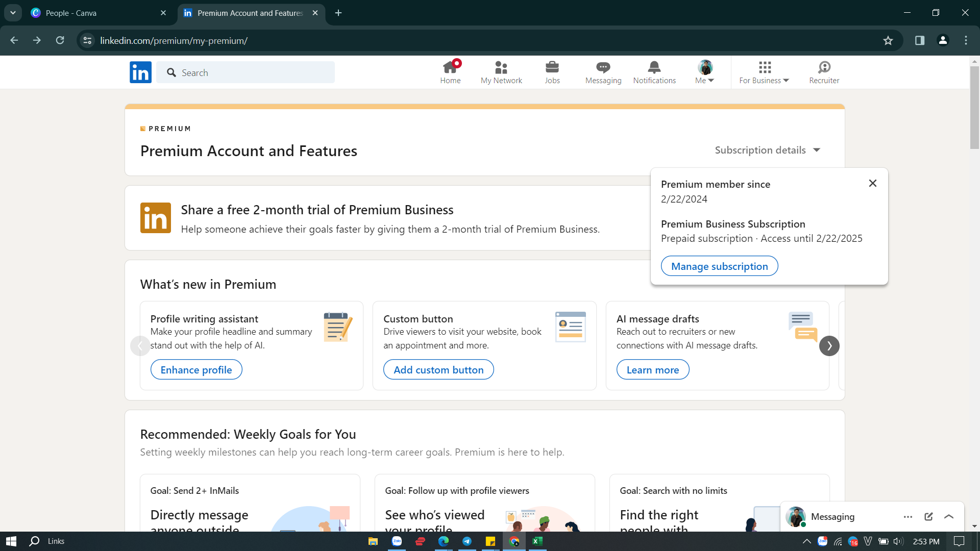
Task: Open Zalo from taskbar
Action: (397, 541)
